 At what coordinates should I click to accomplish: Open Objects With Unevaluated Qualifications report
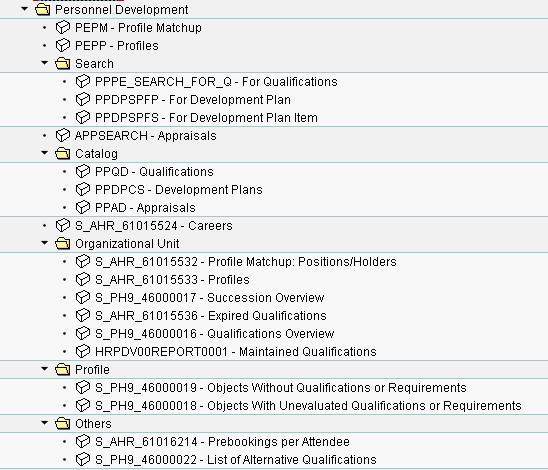click(308, 406)
